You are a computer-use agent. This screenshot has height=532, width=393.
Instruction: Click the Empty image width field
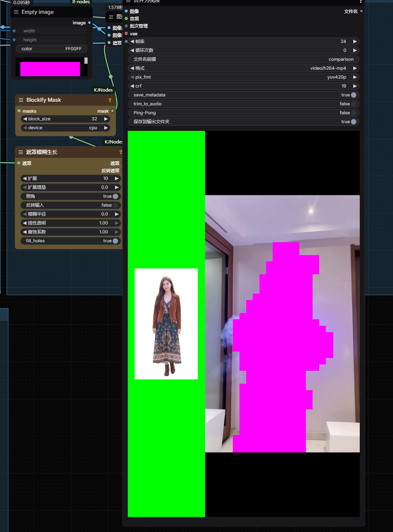point(52,31)
